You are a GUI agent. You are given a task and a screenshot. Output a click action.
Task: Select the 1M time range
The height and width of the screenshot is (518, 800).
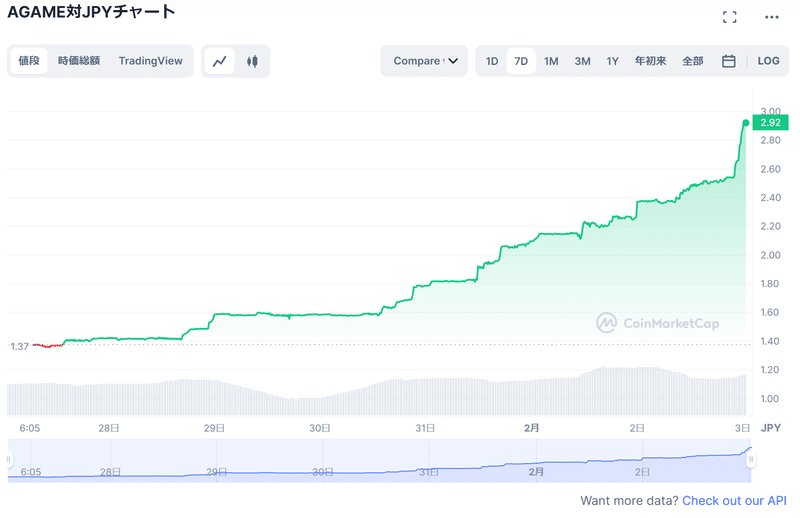click(x=551, y=61)
